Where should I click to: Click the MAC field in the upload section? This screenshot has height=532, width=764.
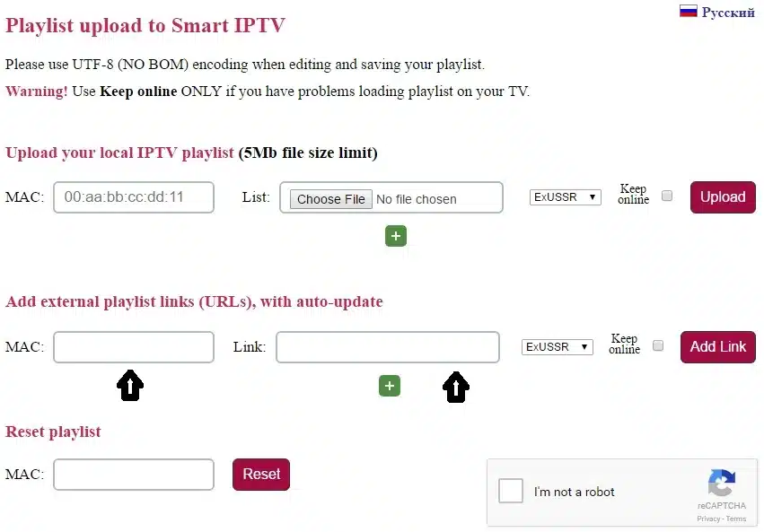coord(133,197)
